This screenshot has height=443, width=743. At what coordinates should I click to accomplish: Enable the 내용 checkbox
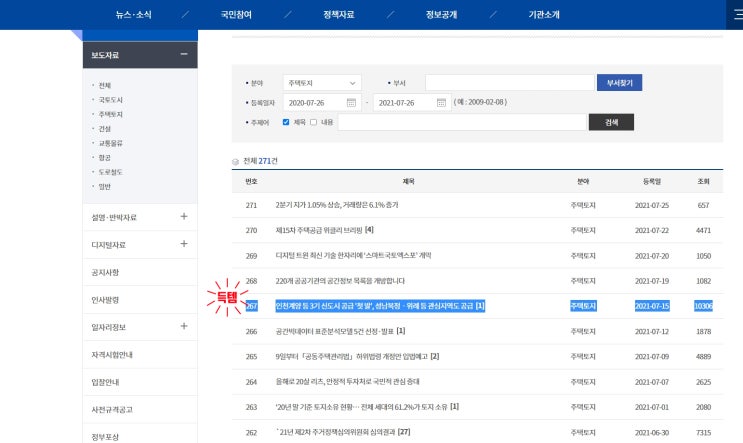coord(313,122)
